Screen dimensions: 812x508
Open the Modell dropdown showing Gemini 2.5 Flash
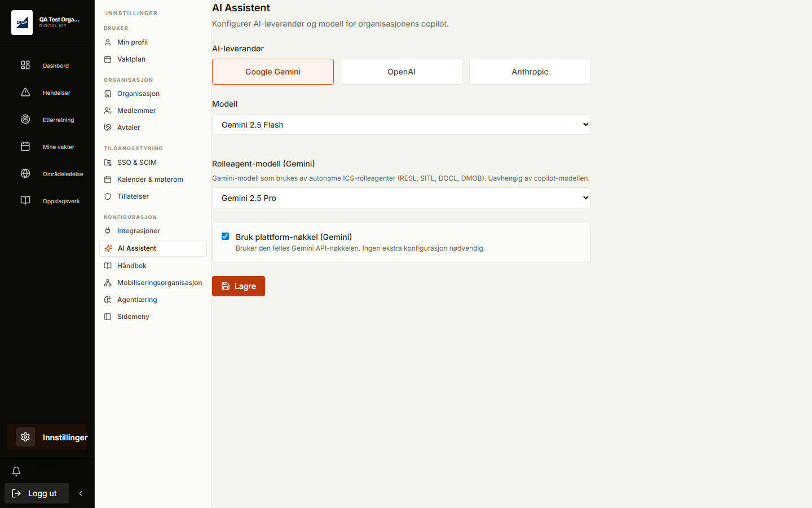[x=401, y=125]
